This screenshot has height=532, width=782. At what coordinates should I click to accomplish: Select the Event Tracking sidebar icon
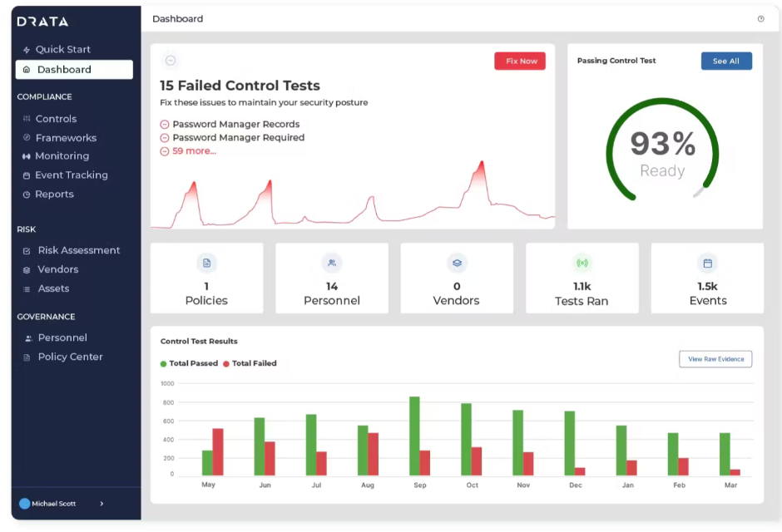coord(26,175)
